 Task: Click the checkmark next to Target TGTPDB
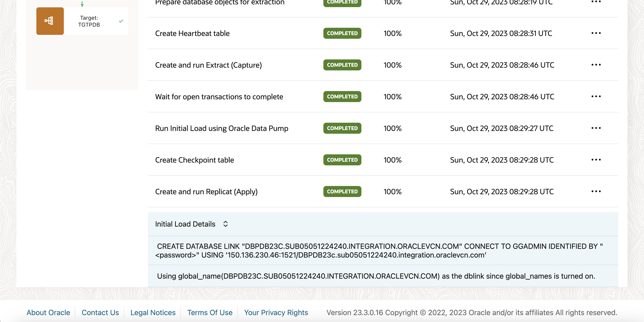click(x=121, y=21)
